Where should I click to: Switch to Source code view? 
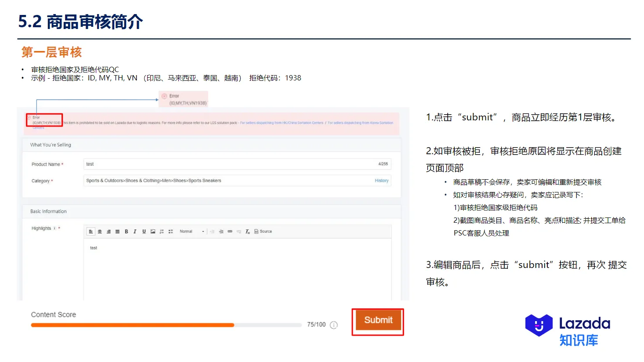click(x=263, y=232)
